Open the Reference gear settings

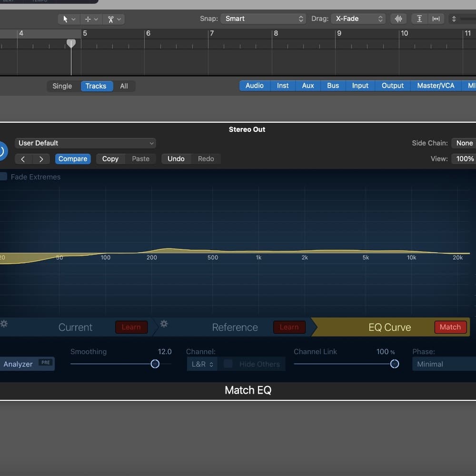click(164, 324)
